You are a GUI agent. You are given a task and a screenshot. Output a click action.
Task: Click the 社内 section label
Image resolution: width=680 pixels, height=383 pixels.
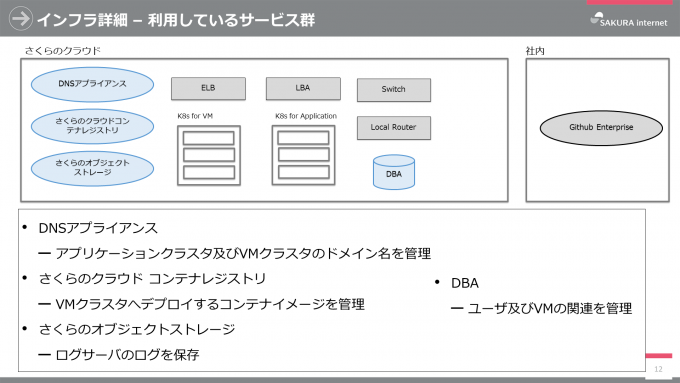pos(535,51)
